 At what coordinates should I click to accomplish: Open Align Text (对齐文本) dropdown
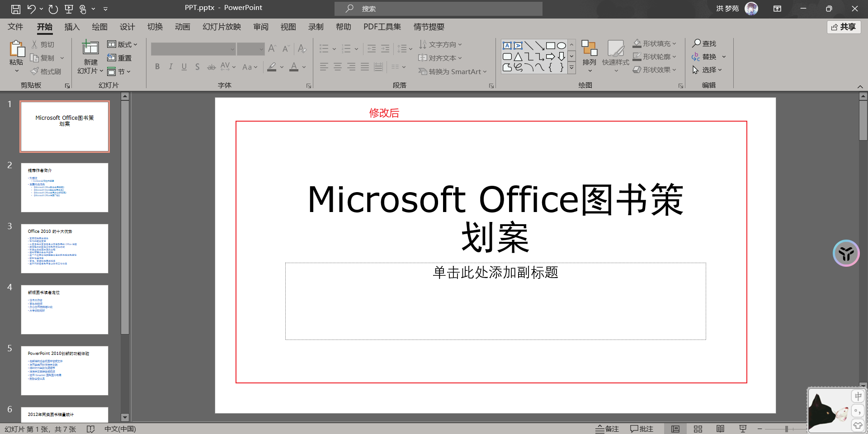pos(440,58)
